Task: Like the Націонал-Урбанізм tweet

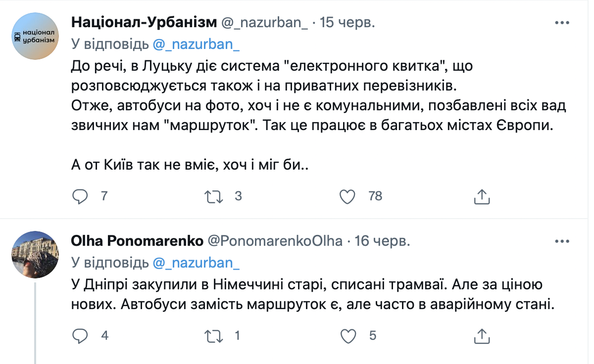Action: pos(348,196)
